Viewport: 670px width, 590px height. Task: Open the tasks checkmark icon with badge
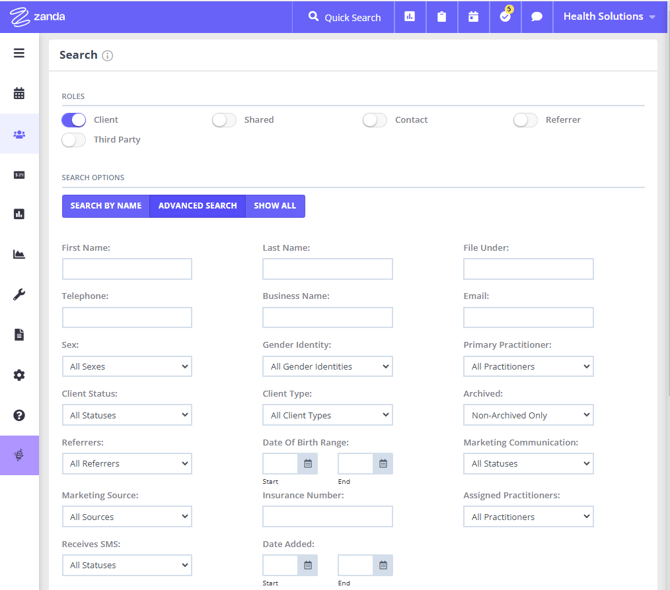tap(505, 17)
